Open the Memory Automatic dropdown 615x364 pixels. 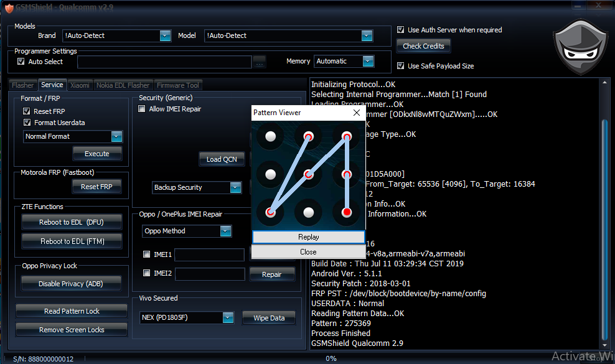pyautogui.click(x=368, y=61)
